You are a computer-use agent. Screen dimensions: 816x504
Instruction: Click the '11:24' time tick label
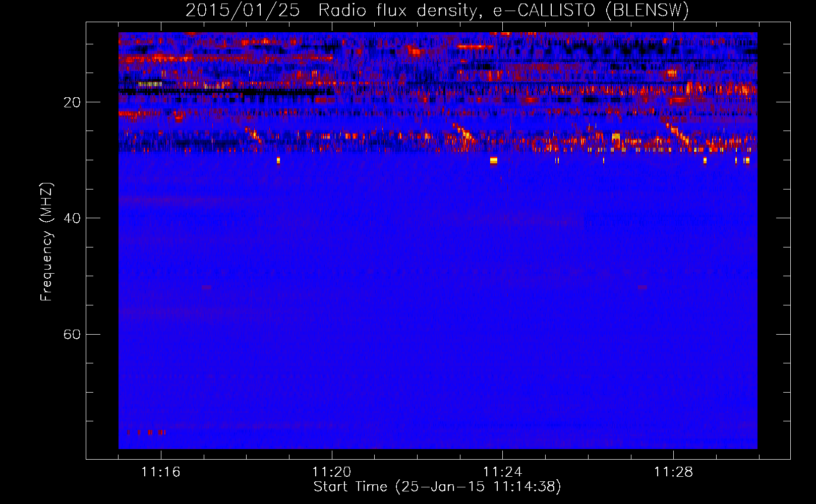click(503, 472)
